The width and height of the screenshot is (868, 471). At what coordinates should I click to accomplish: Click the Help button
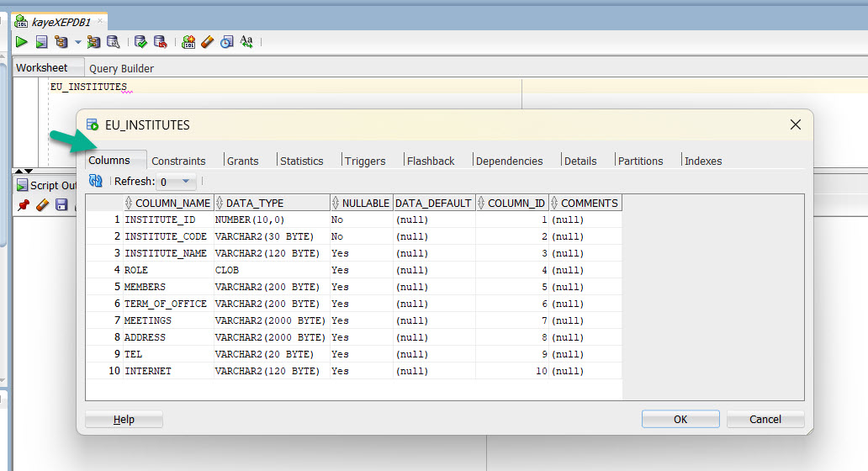(x=124, y=419)
